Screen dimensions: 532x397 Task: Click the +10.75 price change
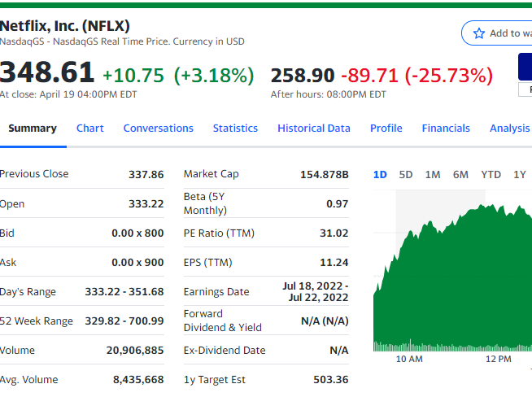coord(133,76)
